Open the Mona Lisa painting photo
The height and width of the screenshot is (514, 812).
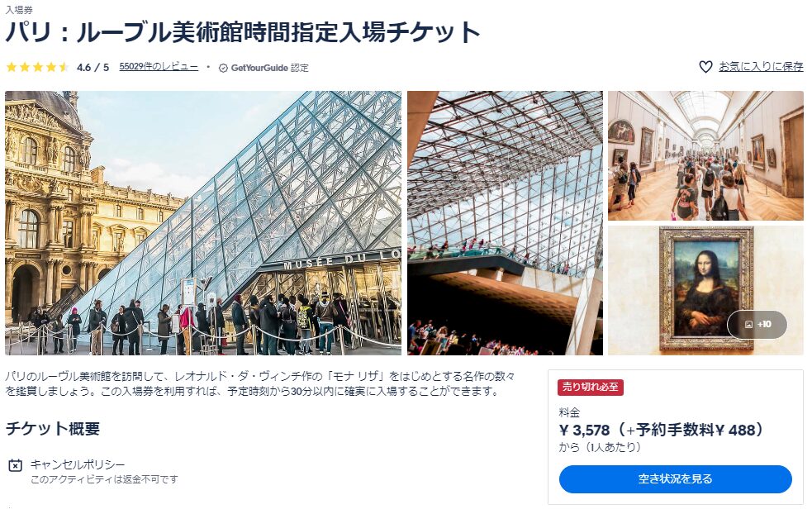705,290
